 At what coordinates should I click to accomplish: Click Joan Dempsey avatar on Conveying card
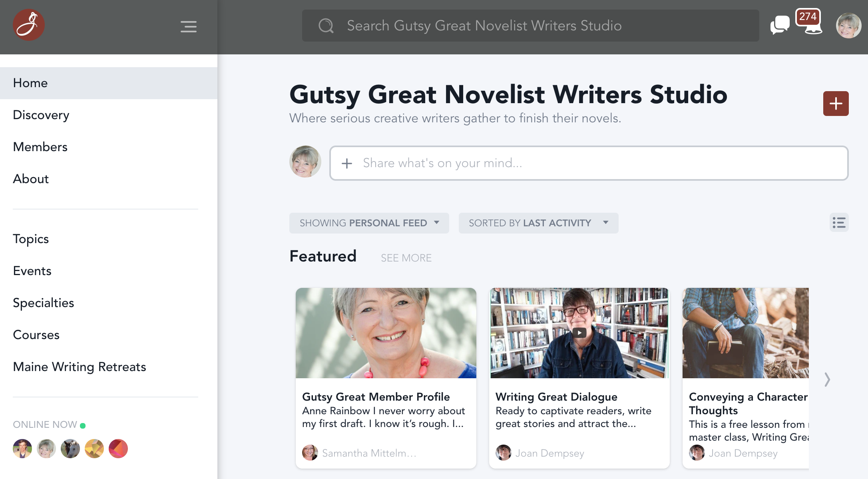(x=697, y=453)
